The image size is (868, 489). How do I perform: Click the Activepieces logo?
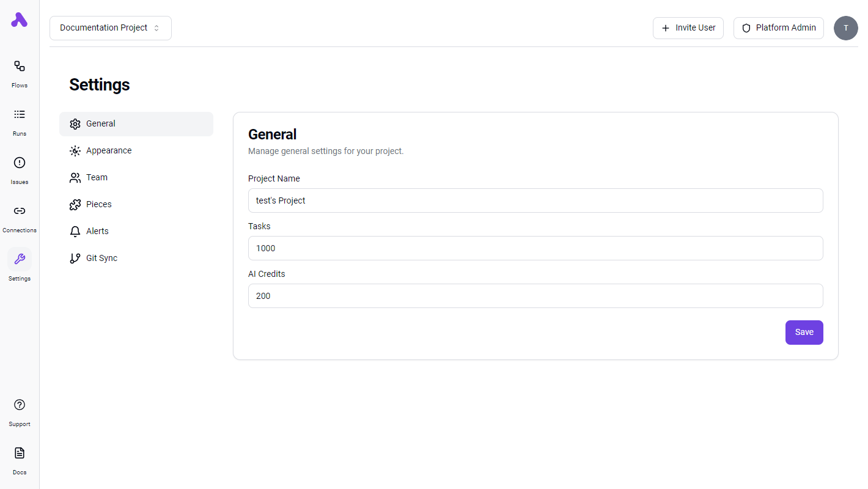coord(19,20)
